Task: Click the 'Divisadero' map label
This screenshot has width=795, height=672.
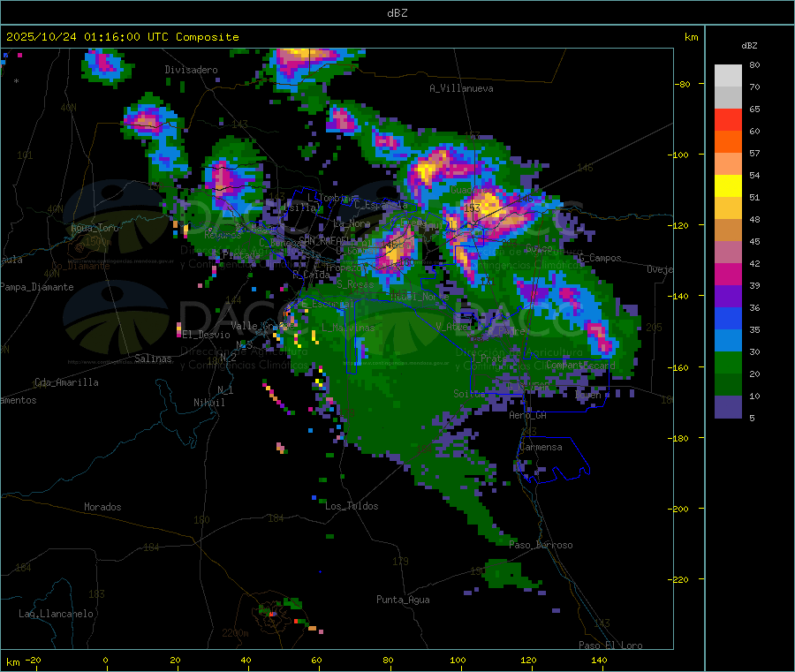Action: coord(191,70)
